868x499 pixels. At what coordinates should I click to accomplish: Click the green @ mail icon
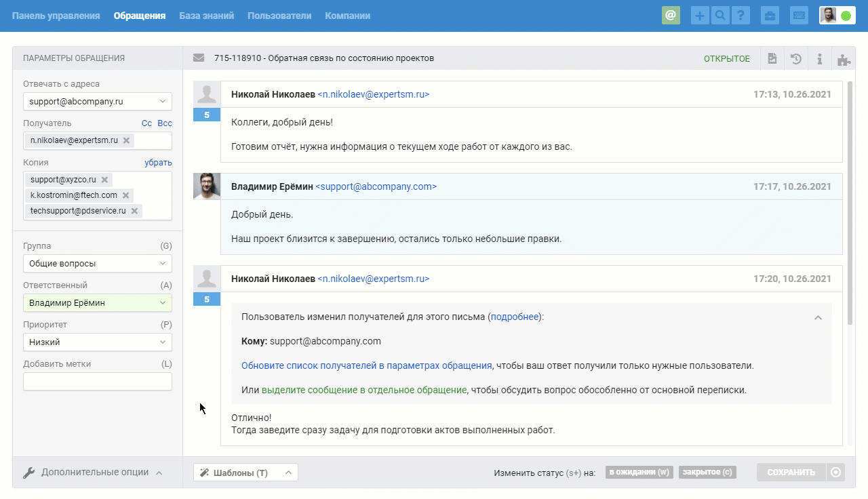pos(671,16)
